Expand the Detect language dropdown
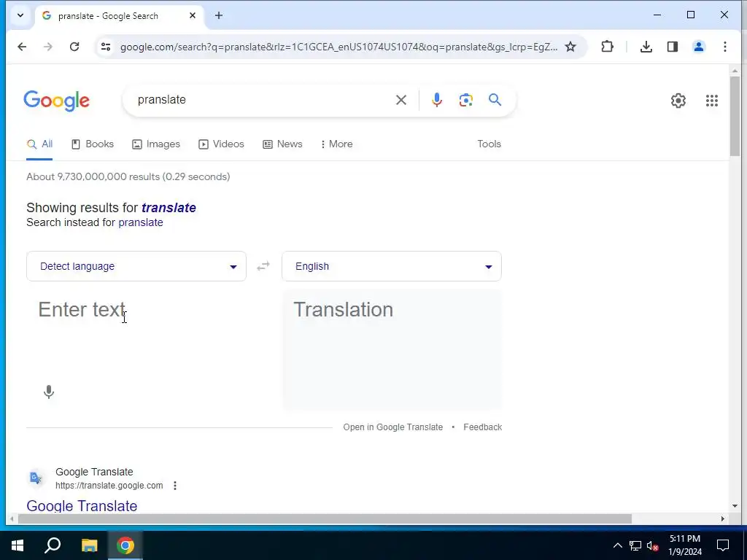The image size is (747, 560). [136, 266]
